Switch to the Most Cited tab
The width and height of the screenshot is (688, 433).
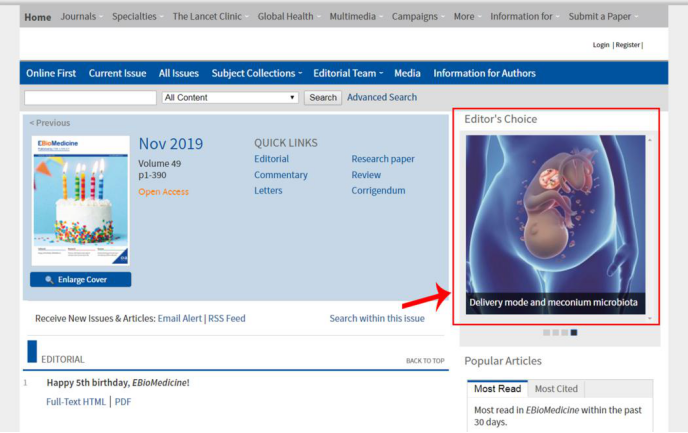pos(556,389)
